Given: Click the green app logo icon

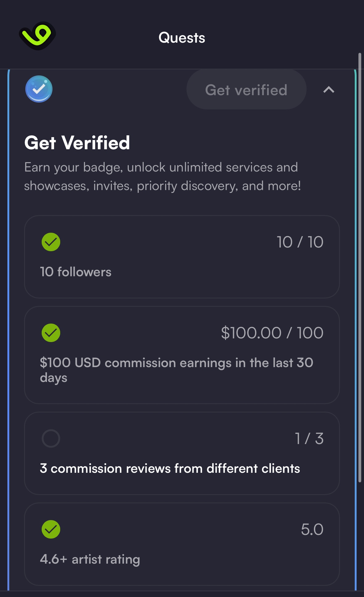Looking at the screenshot, I should pyautogui.click(x=37, y=36).
